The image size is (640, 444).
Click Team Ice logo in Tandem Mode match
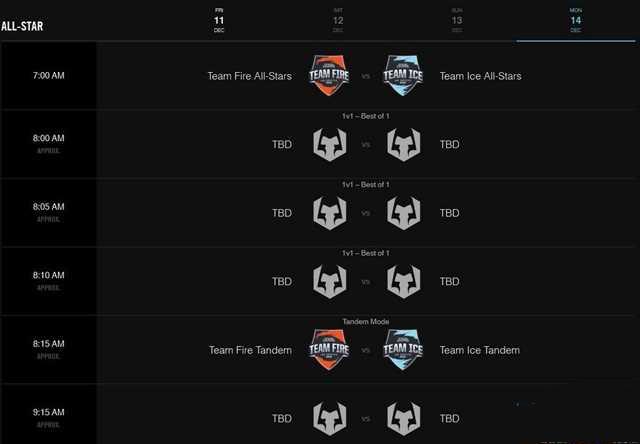[x=403, y=349]
